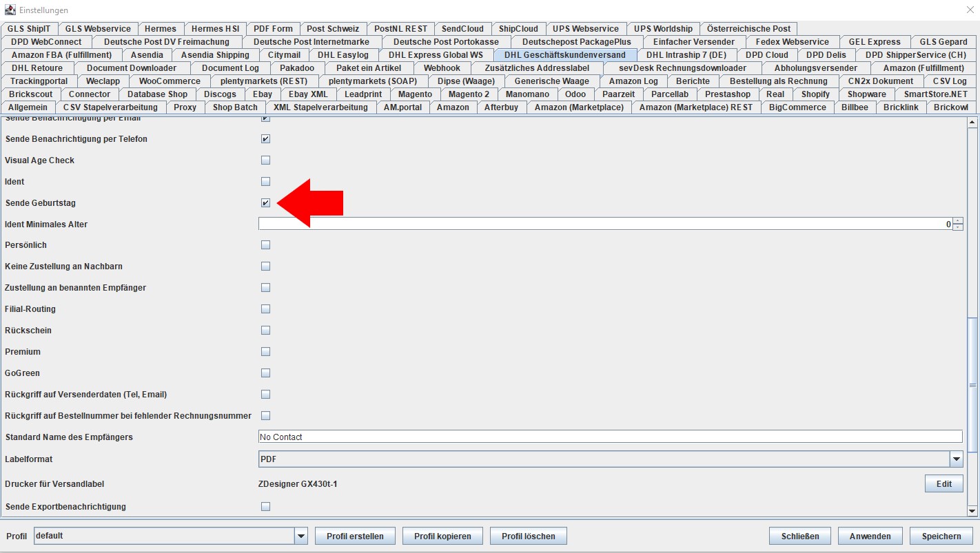
Task: Click the ZDesigner GX430t-1 printer name
Action: click(298, 484)
